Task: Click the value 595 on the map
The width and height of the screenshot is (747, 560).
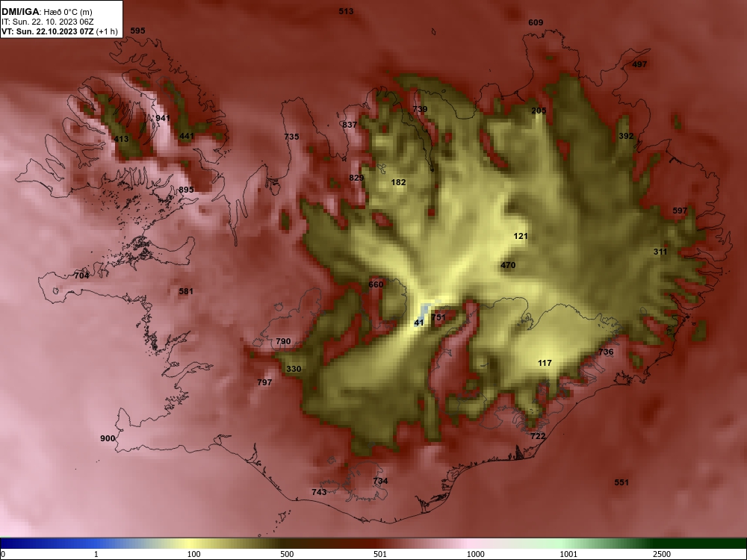Action: point(137,31)
